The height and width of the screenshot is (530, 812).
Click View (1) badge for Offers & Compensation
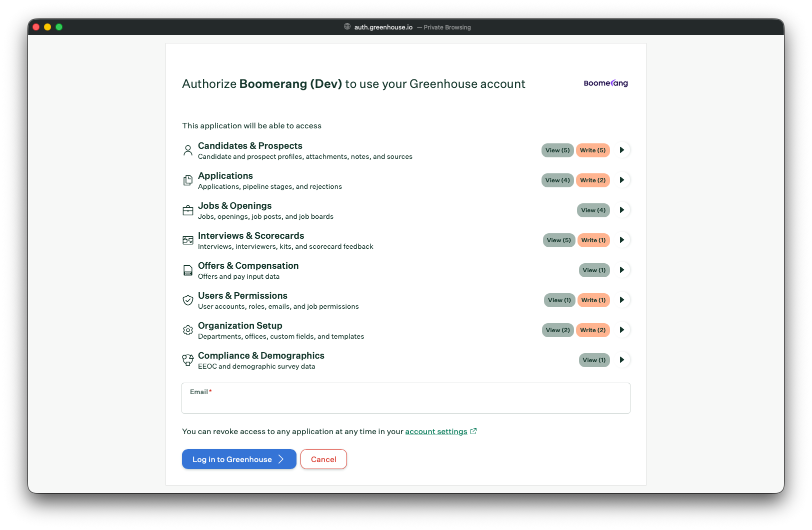click(594, 270)
